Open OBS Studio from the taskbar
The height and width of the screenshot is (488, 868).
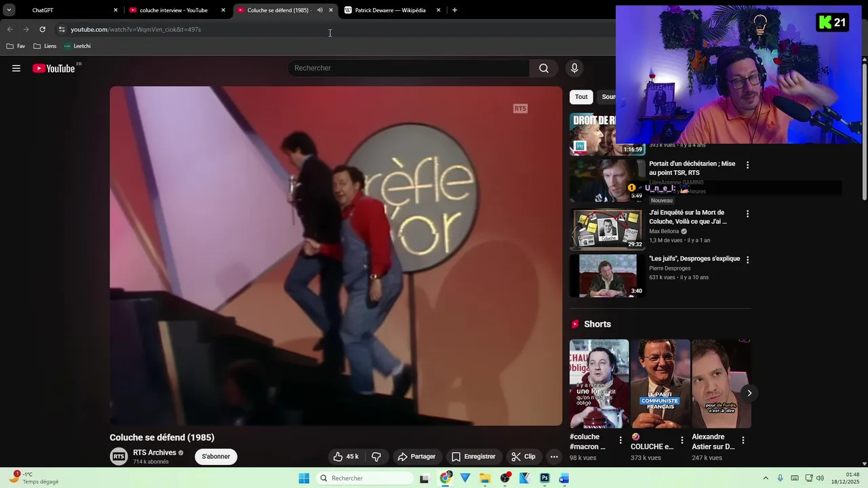pos(505,479)
